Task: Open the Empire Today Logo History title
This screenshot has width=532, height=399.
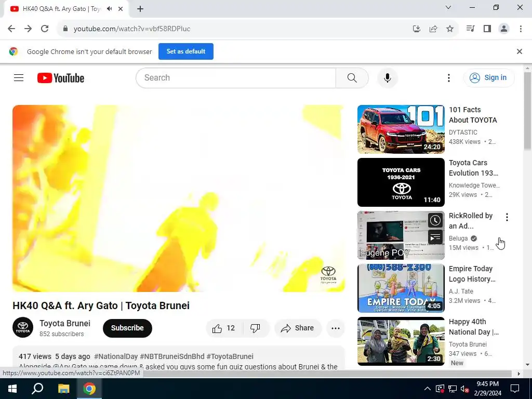Action: (x=472, y=274)
